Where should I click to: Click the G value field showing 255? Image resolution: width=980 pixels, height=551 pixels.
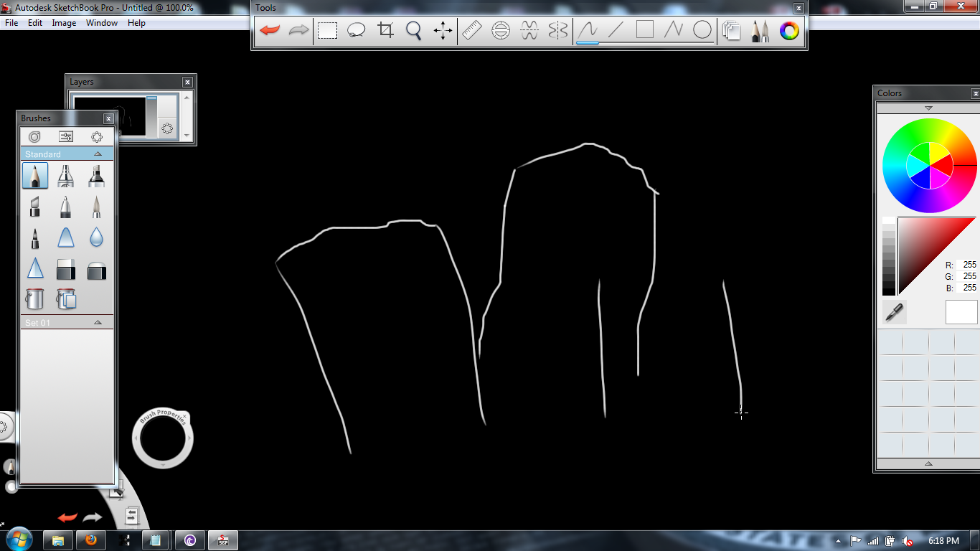tap(969, 276)
